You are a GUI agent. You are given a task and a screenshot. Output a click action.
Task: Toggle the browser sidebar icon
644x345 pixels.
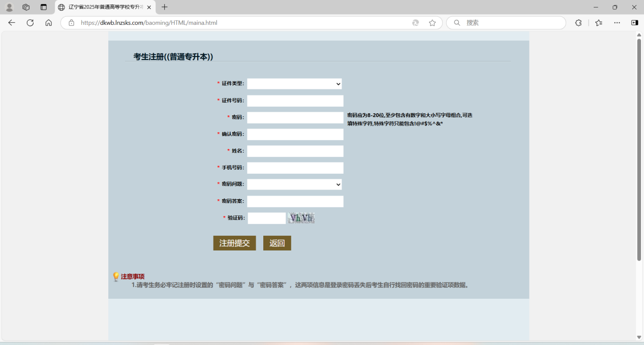634,23
